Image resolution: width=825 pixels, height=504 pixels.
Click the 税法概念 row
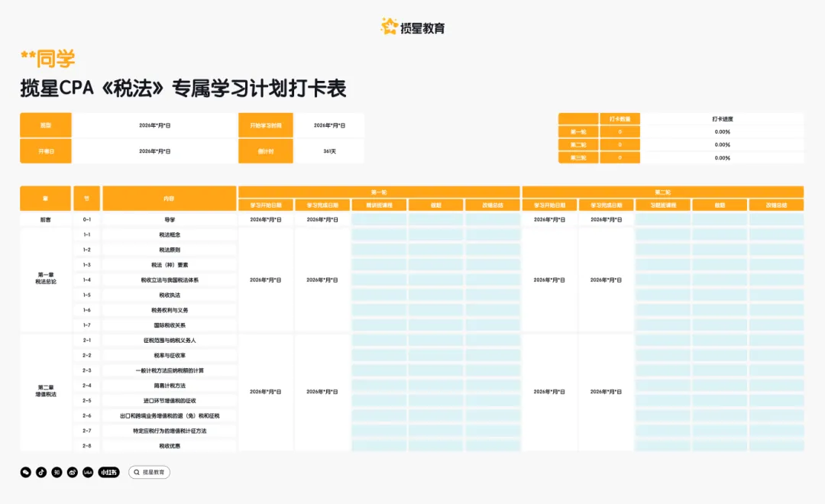[x=170, y=234]
